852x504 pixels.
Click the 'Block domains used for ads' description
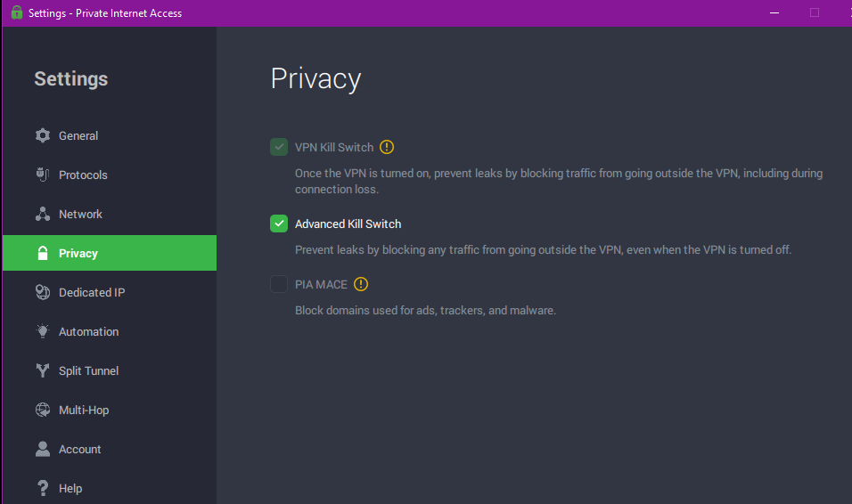(425, 310)
